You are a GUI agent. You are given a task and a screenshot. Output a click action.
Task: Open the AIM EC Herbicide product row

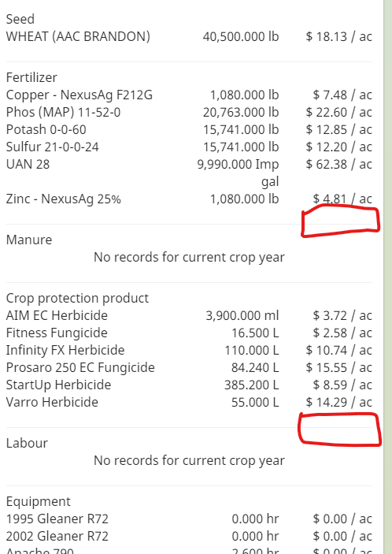[189, 315]
